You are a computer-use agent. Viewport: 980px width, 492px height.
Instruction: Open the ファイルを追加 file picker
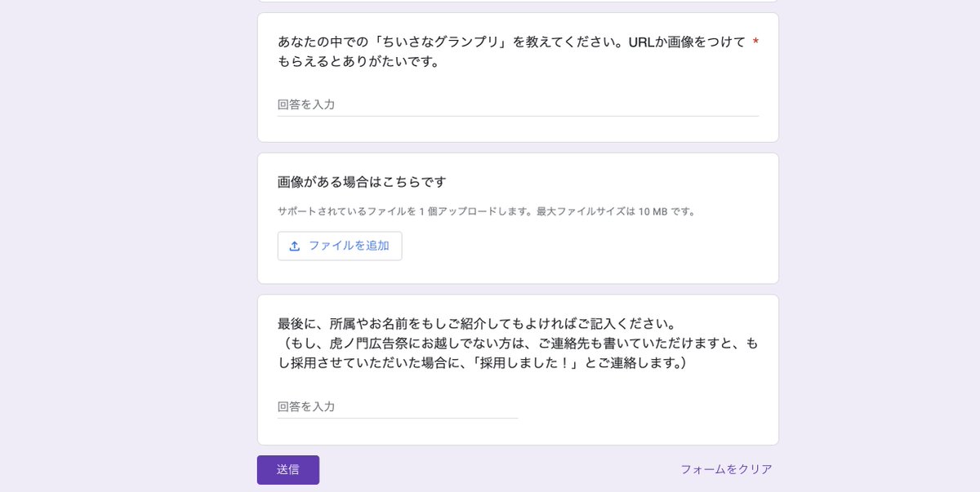click(340, 246)
